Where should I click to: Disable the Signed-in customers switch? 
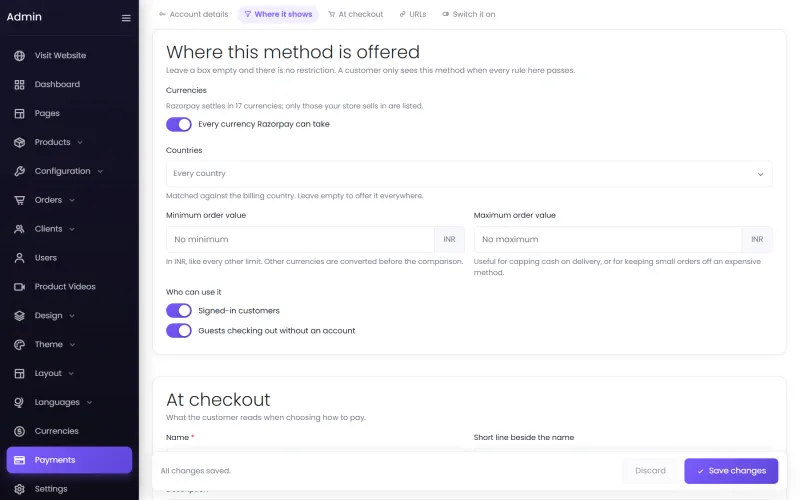click(179, 311)
